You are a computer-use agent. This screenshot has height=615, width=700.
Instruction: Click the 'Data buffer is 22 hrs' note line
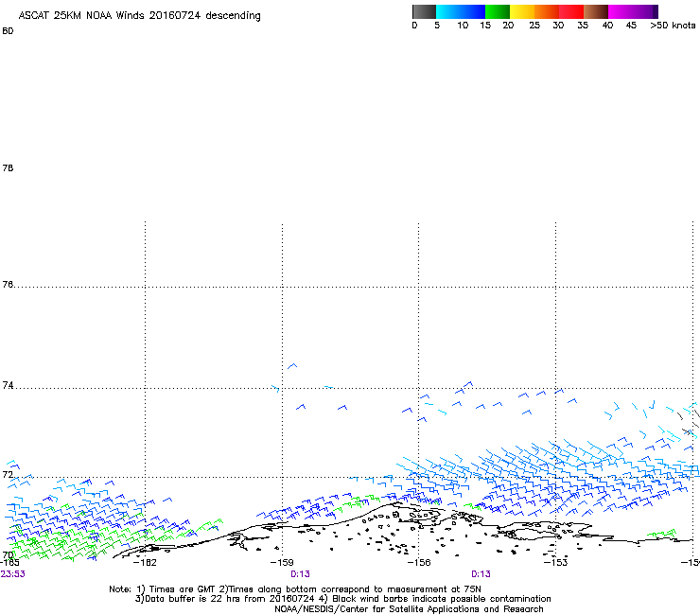(342, 599)
